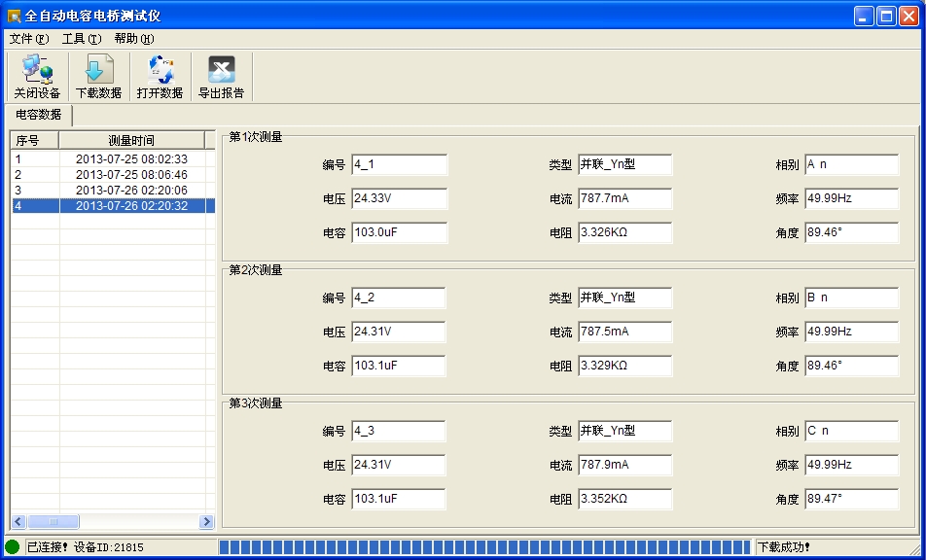Click the horizontal scrollbar thumb

pyautogui.click(x=53, y=522)
